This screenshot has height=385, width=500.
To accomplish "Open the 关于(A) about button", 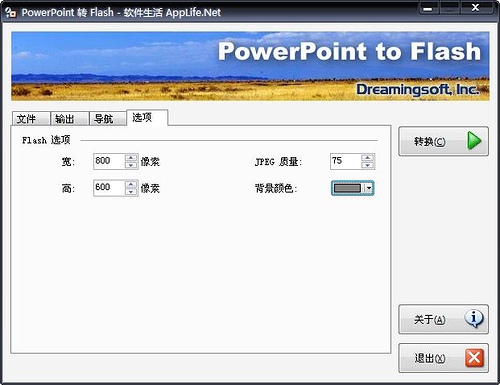I will (443, 319).
